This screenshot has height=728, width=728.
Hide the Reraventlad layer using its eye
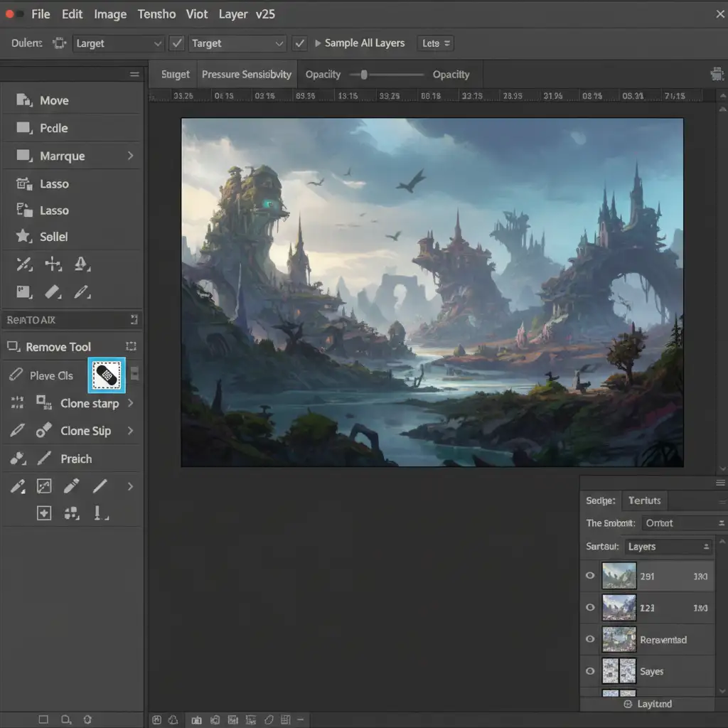tap(590, 639)
